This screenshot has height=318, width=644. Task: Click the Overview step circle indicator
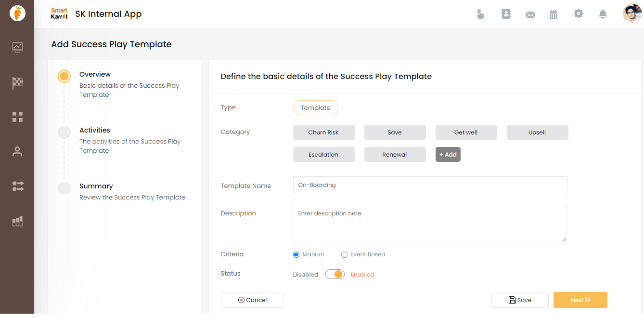64,76
